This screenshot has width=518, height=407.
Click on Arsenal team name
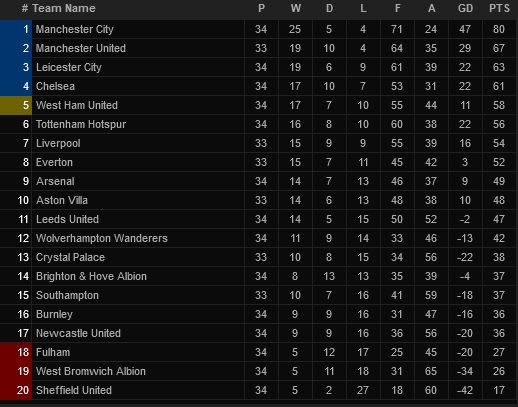point(55,181)
